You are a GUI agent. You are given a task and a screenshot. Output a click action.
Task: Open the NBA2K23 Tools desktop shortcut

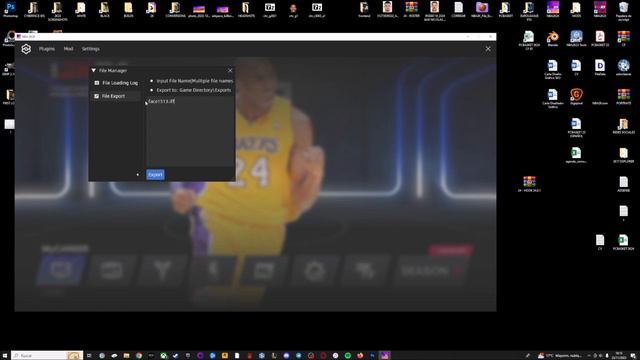(576, 39)
